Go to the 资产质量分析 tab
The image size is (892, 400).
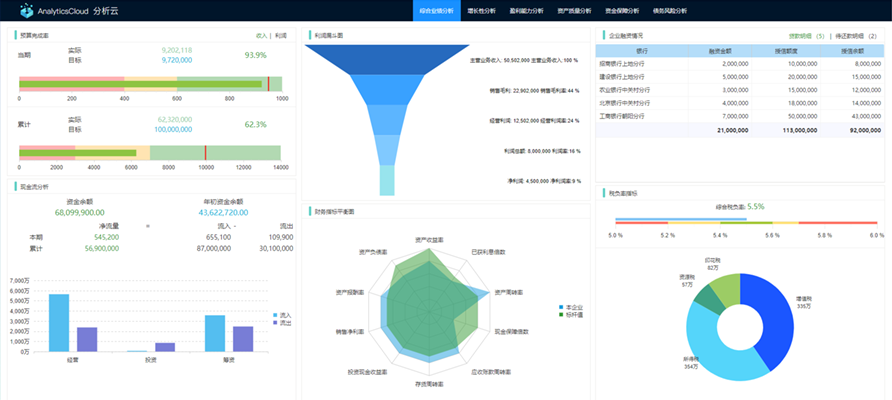click(575, 11)
